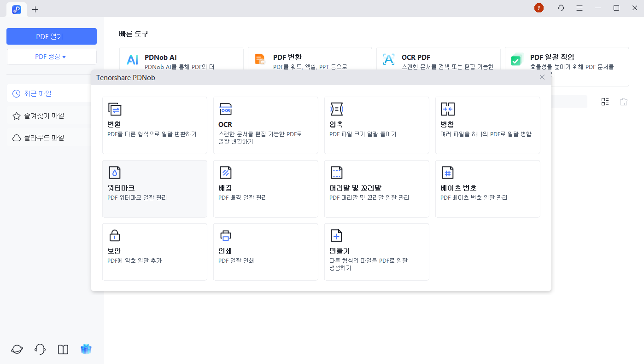Image resolution: width=644 pixels, height=364 pixels.
Task: Open the 배경 background management tool
Action: click(265, 189)
